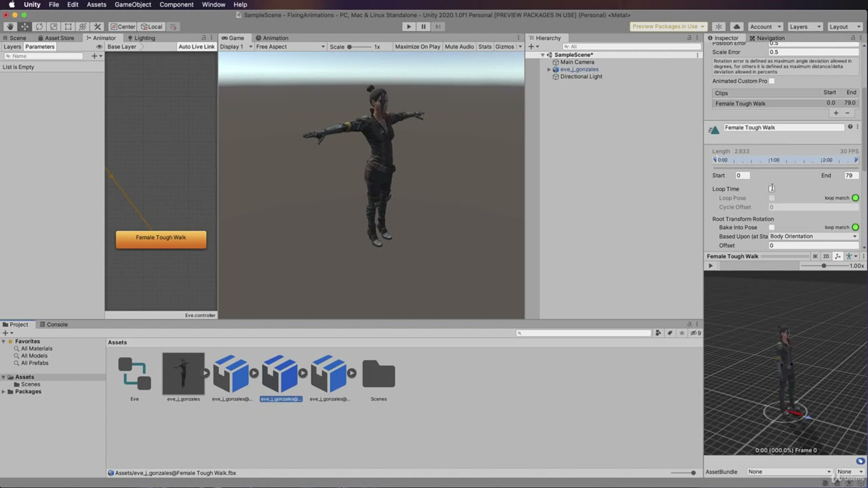The width and height of the screenshot is (868, 488).
Task: Toggle grid snapping icon in toolbar
Action: (x=173, y=27)
